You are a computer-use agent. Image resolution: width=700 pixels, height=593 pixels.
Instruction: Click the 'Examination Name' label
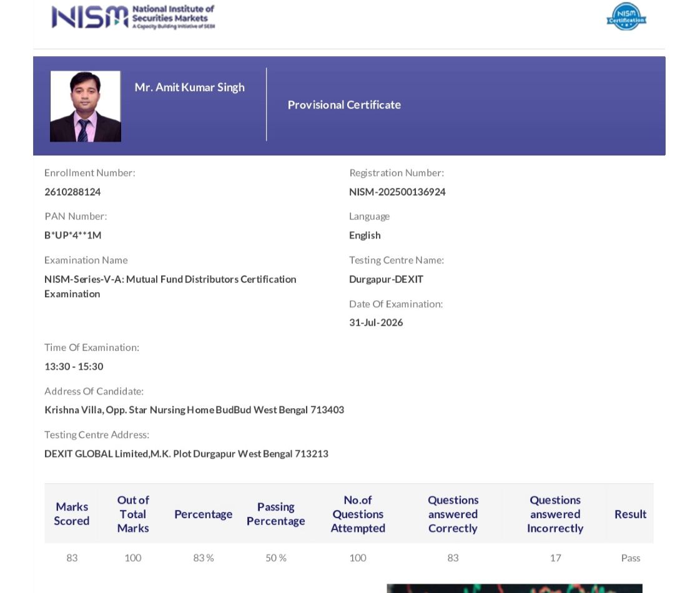pos(86,260)
